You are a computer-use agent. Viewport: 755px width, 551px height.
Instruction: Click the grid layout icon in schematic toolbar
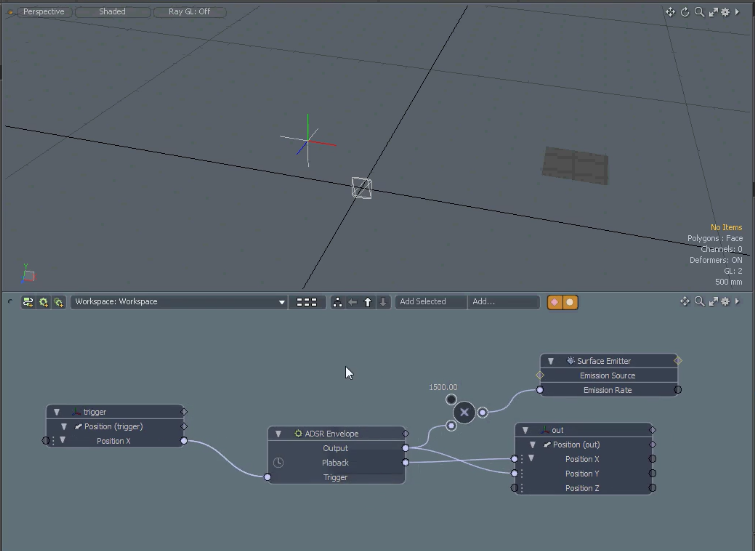pos(308,302)
